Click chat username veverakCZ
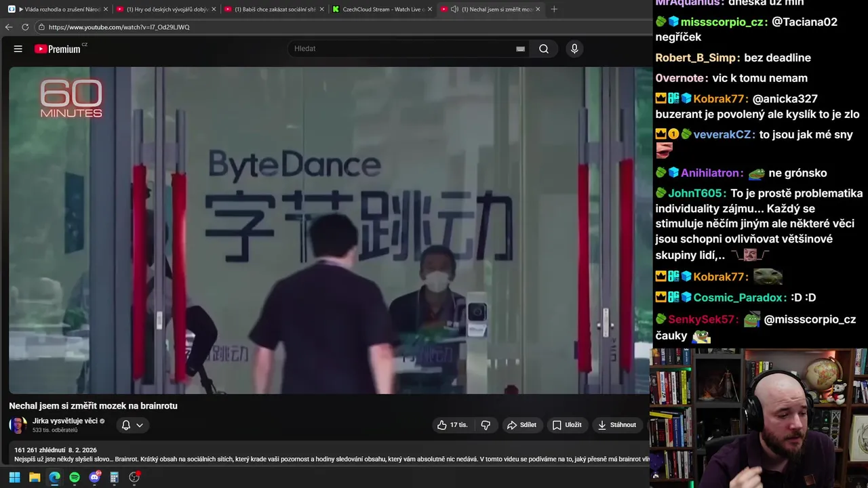The image size is (868, 488). [722, 135]
